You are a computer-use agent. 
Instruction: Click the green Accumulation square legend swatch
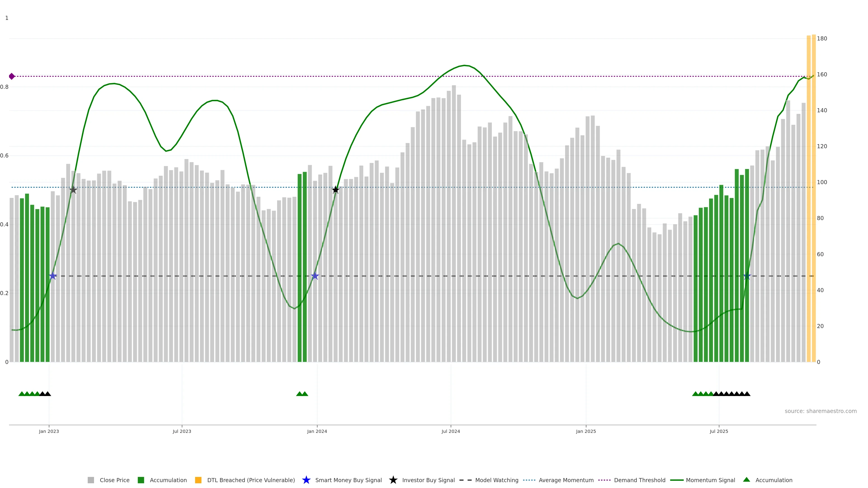[141, 480]
